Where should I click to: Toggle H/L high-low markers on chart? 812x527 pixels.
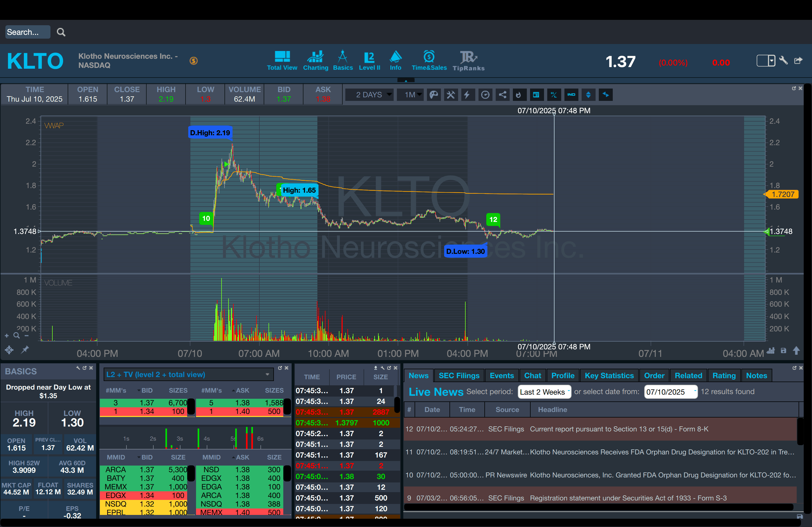point(554,95)
